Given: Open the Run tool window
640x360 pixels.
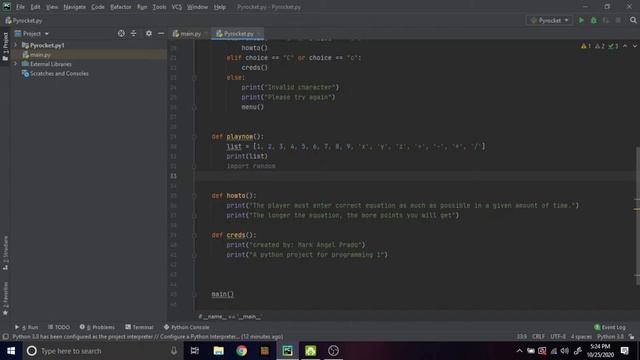Looking at the screenshot, I should tap(27, 327).
